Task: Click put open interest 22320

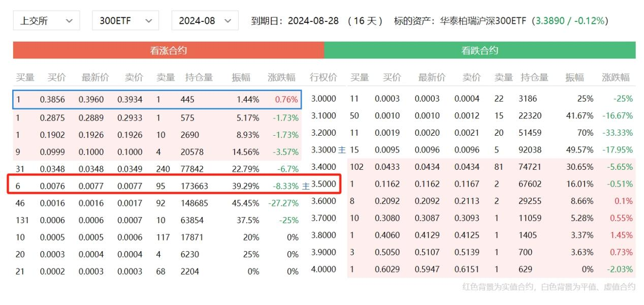Action: (530, 115)
